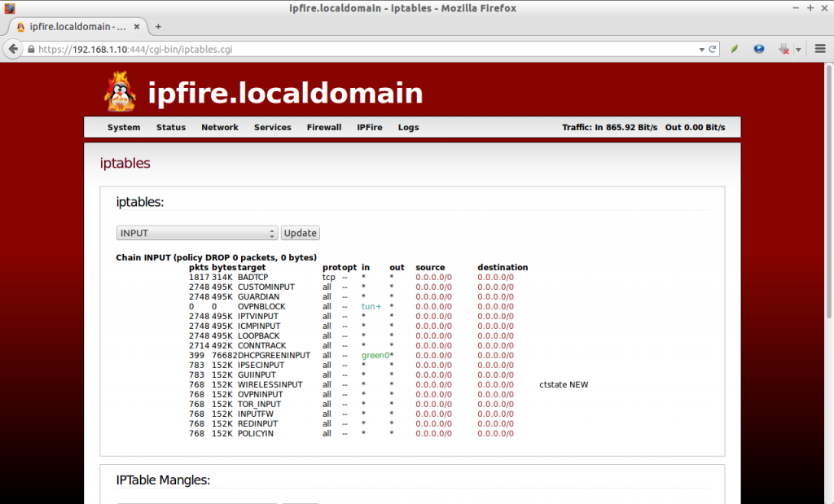Open the Firefox hamburger menu
The image size is (834, 504).
[x=819, y=49]
